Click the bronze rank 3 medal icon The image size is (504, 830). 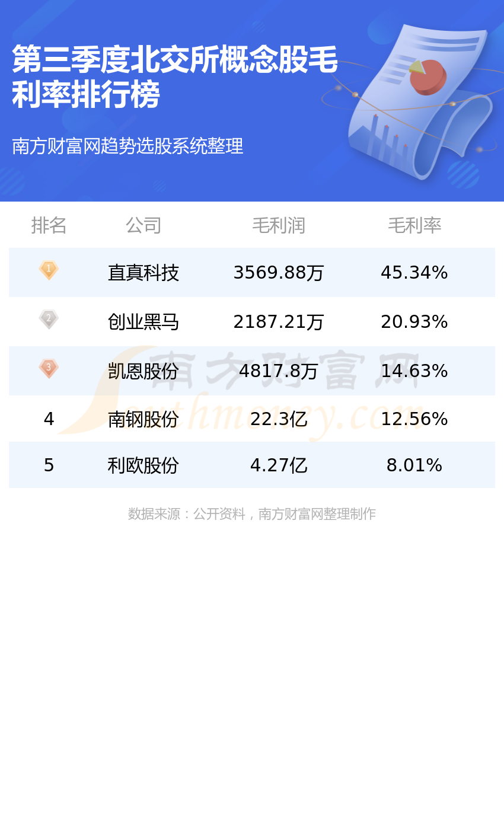click(x=49, y=368)
